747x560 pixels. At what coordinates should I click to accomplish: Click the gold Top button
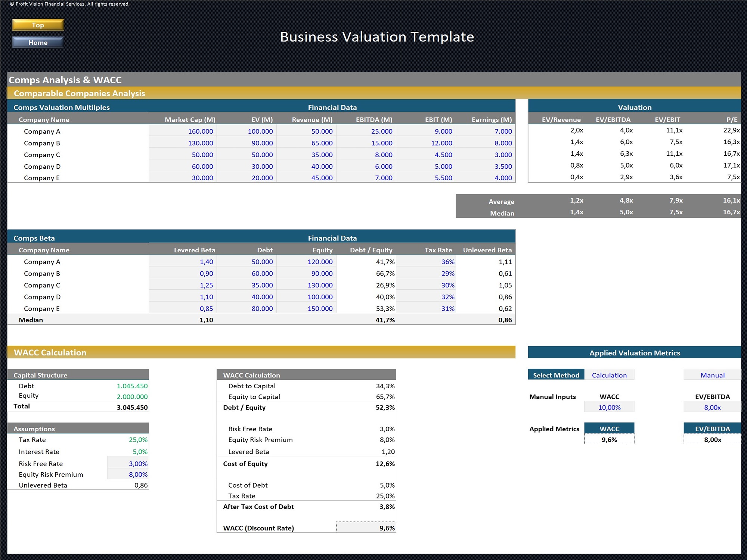[38, 25]
